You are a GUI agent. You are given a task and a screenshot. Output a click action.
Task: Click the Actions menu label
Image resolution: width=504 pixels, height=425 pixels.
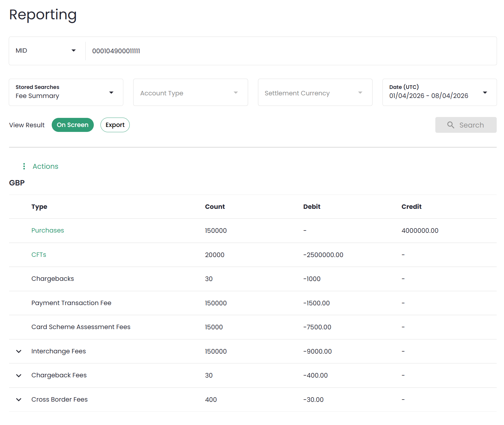46,166
